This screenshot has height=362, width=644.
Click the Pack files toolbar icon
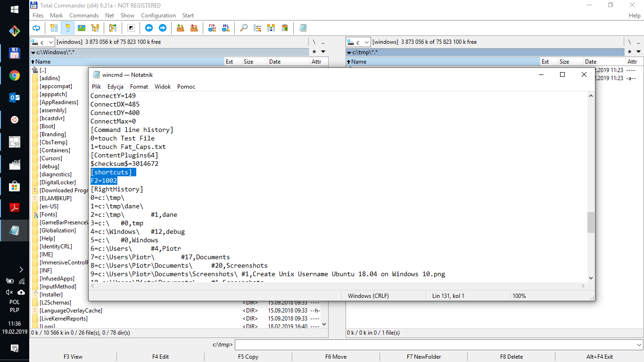(181, 28)
